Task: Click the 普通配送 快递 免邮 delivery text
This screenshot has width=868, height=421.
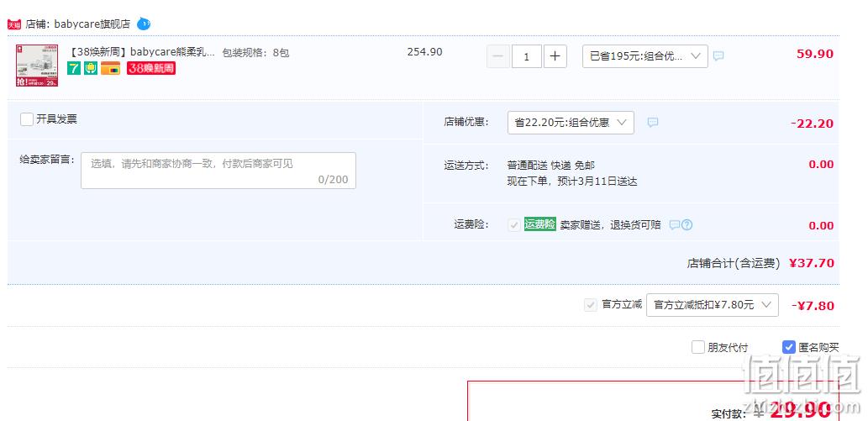Action: pos(551,165)
